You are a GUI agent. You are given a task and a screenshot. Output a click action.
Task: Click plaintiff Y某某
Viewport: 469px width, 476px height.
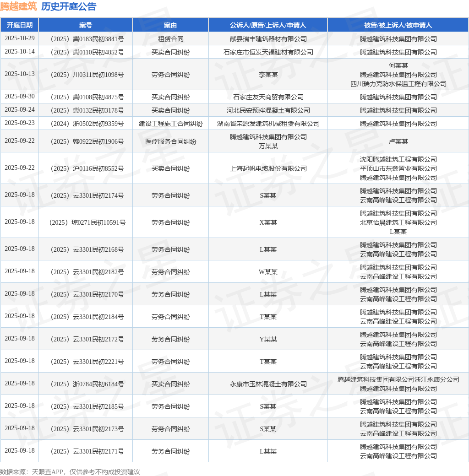tap(268, 340)
